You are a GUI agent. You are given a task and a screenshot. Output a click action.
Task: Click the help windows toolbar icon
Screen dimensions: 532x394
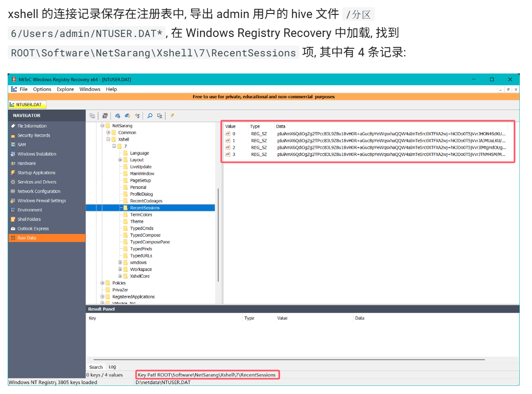click(x=105, y=116)
